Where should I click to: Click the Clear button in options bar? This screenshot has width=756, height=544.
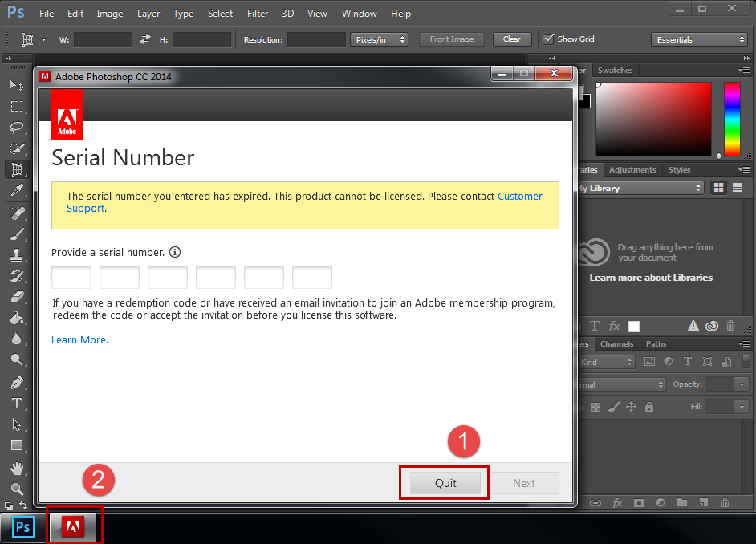coord(512,39)
